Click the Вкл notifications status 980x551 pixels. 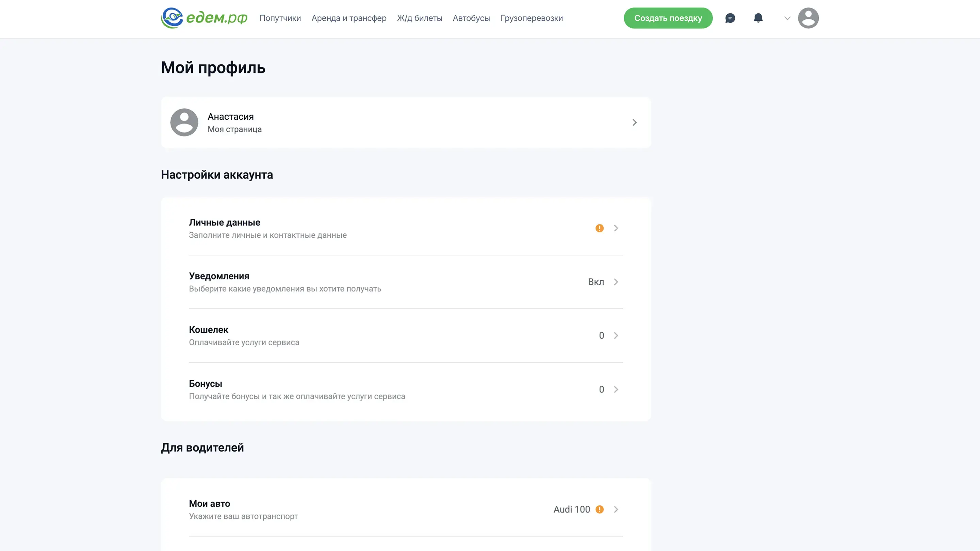click(x=595, y=282)
